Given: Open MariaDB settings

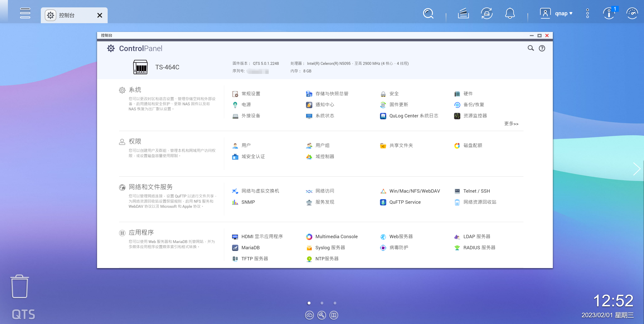Looking at the screenshot, I should point(246,248).
